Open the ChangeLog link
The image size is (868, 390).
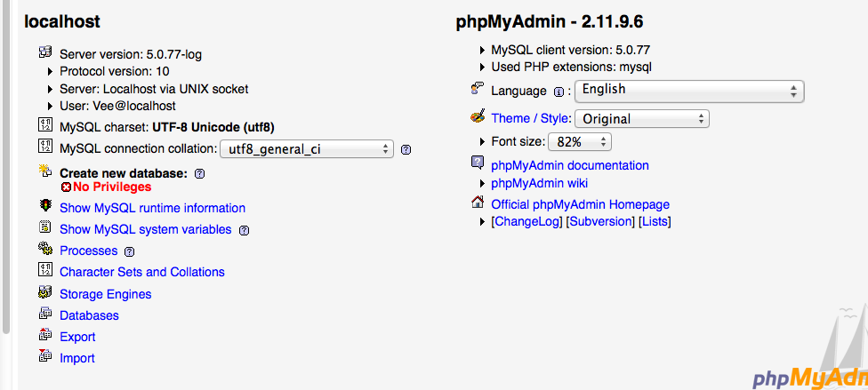[x=527, y=221]
